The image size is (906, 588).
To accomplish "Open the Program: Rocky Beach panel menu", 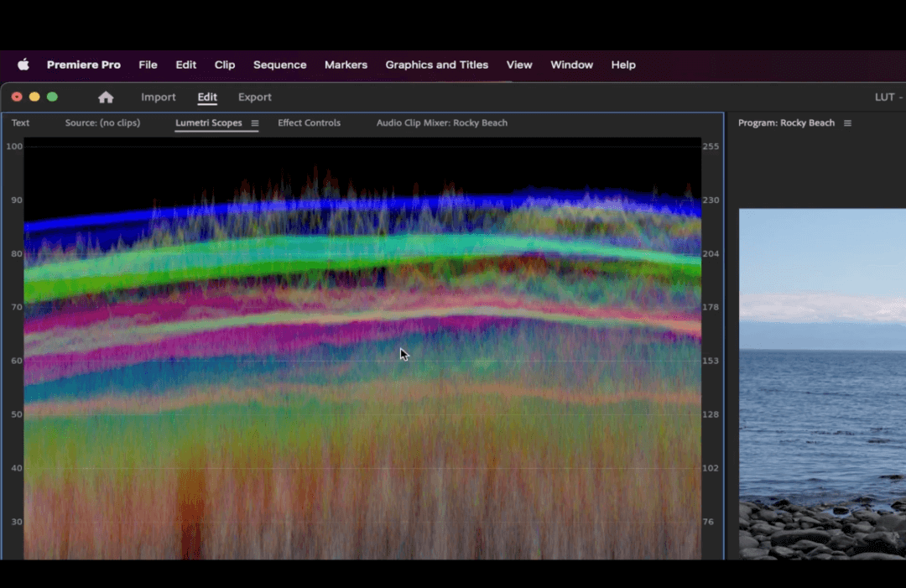I will pyautogui.click(x=847, y=122).
